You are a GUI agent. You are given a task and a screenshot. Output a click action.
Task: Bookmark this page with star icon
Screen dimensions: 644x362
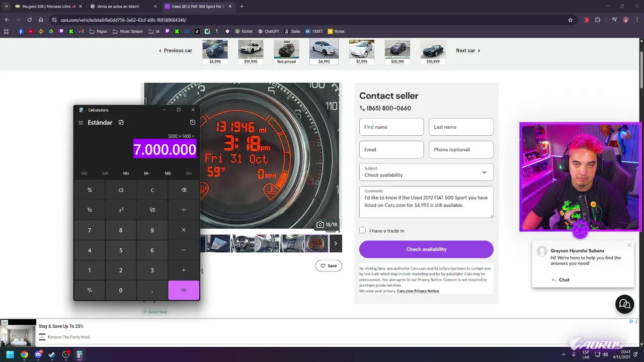coord(570,20)
